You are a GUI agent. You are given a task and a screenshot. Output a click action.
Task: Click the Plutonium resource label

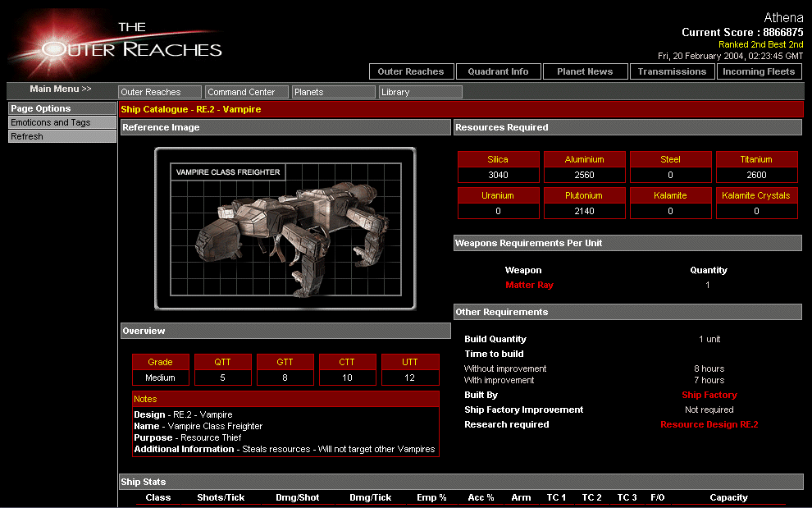(584, 195)
